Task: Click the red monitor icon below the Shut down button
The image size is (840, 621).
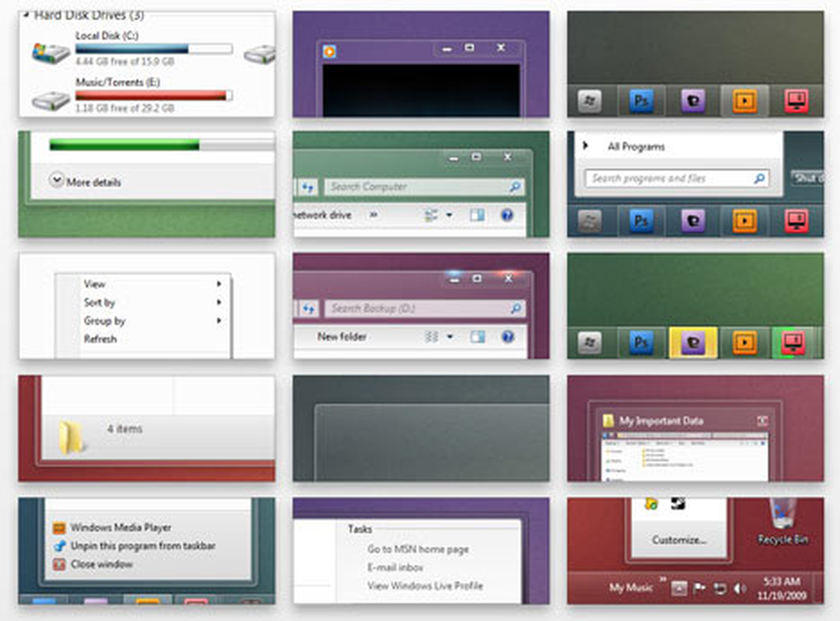Action: 796,221
